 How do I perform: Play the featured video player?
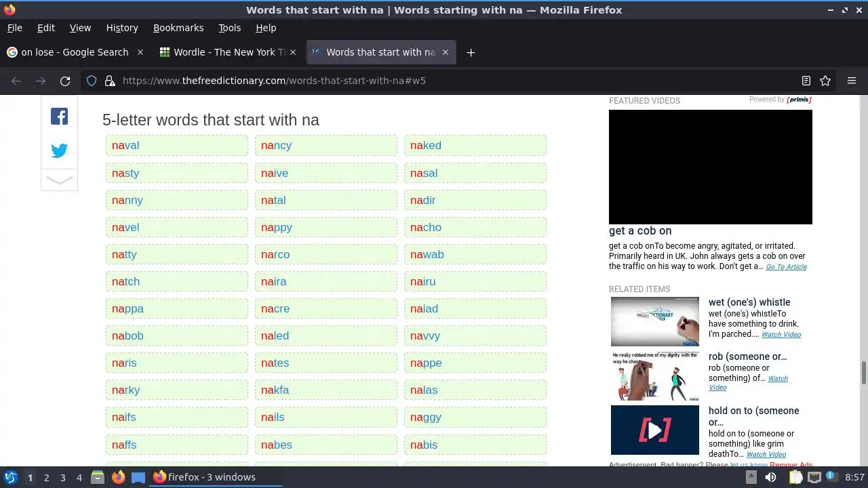click(x=710, y=167)
